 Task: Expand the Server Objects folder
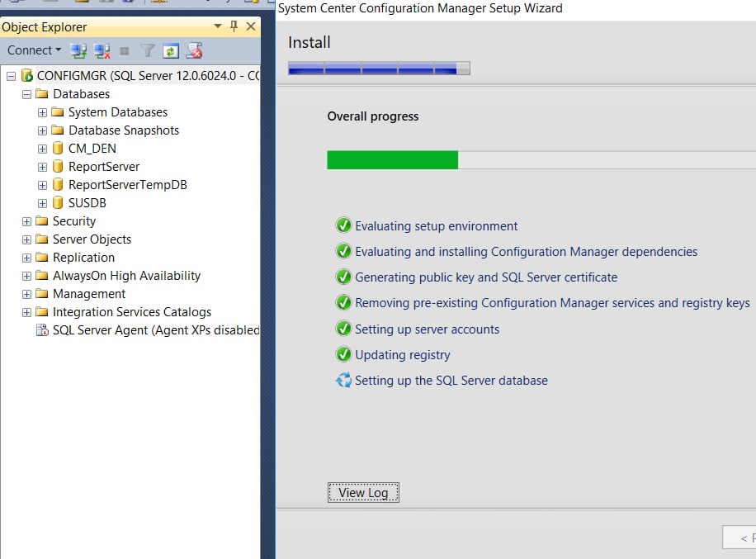[x=26, y=239]
